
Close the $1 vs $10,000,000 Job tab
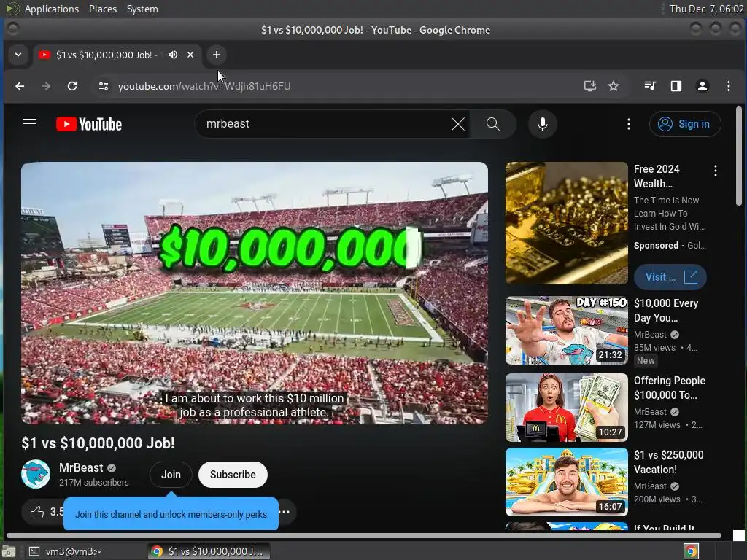pos(190,55)
